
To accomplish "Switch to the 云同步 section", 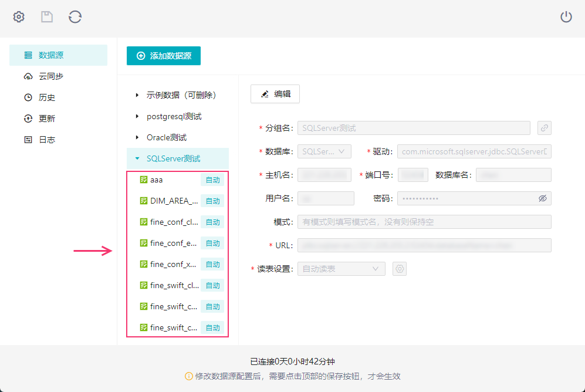I will coord(58,76).
